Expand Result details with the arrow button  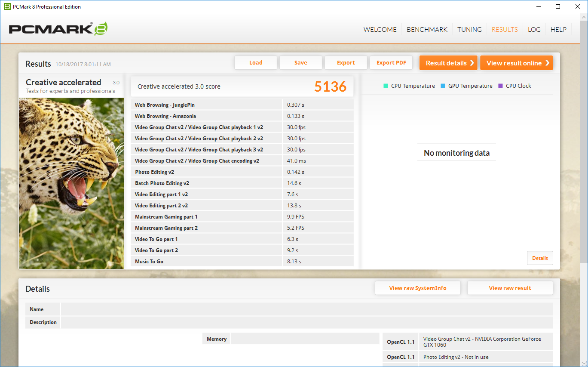pyautogui.click(x=448, y=63)
